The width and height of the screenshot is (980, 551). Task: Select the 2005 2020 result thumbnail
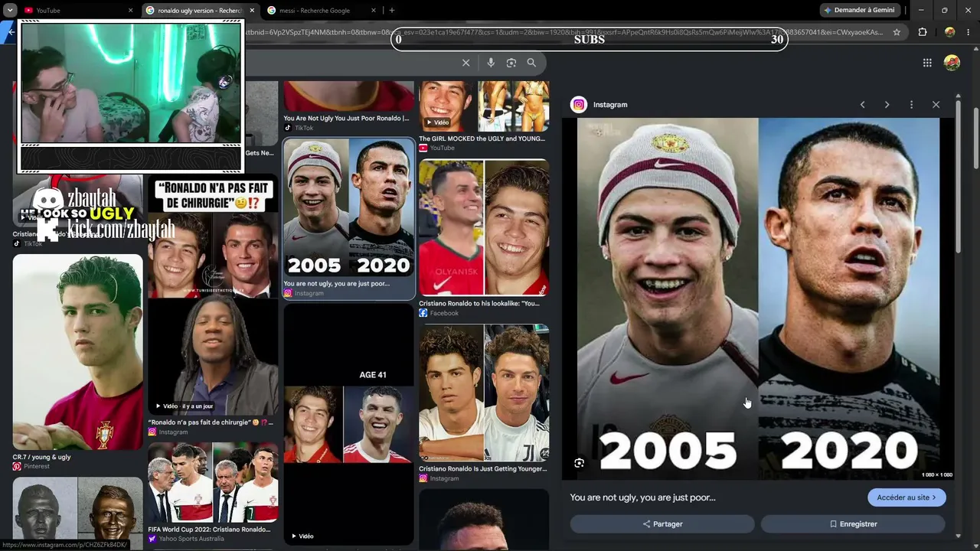pos(349,207)
